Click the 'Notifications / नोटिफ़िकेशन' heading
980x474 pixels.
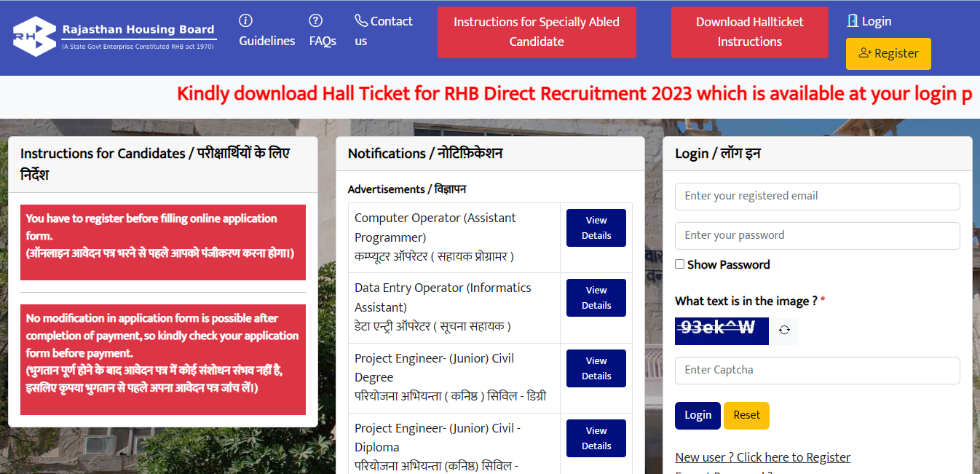tap(425, 154)
